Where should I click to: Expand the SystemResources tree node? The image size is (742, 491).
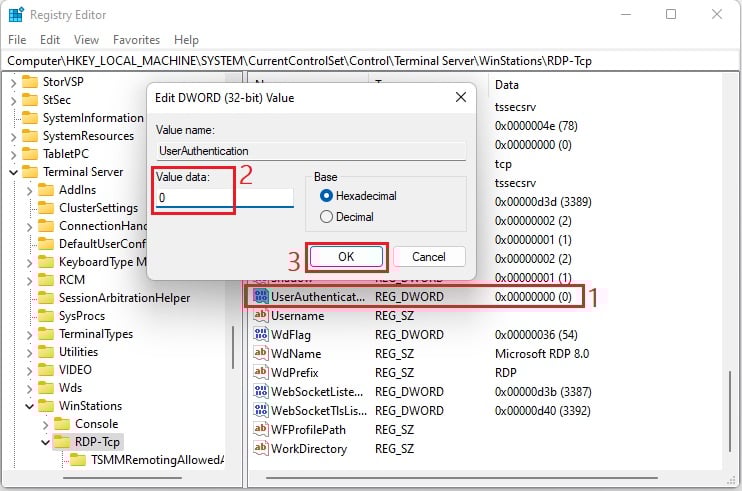[13, 137]
